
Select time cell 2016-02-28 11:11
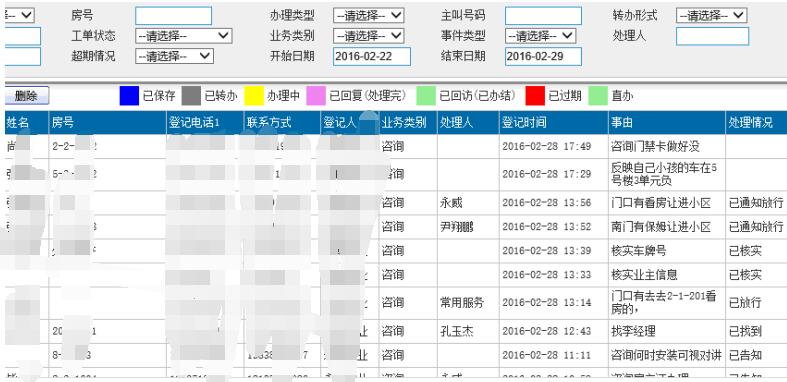click(x=554, y=355)
